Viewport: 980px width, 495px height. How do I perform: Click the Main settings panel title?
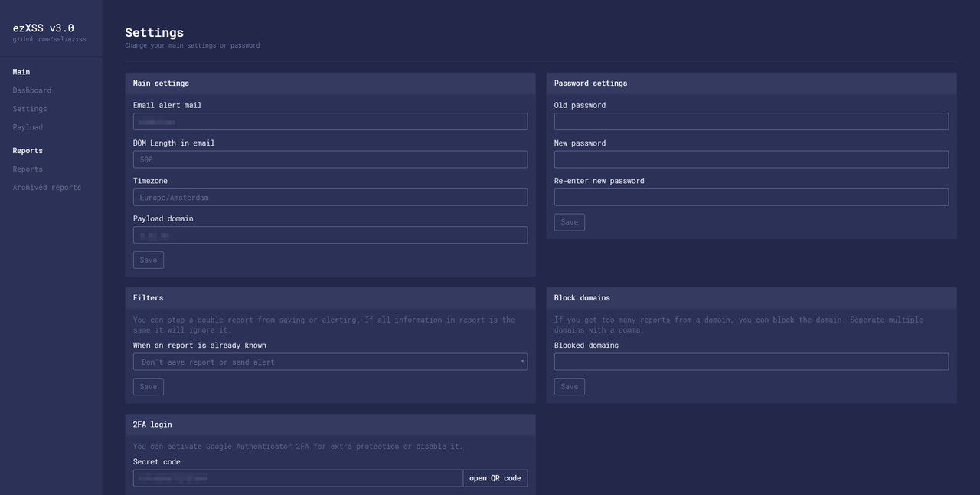click(x=161, y=84)
